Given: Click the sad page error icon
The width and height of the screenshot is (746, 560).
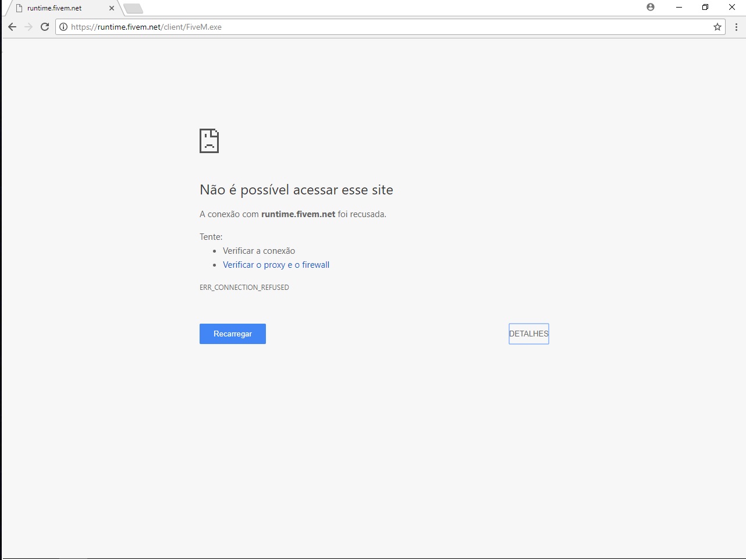Looking at the screenshot, I should tap(209, 141).
